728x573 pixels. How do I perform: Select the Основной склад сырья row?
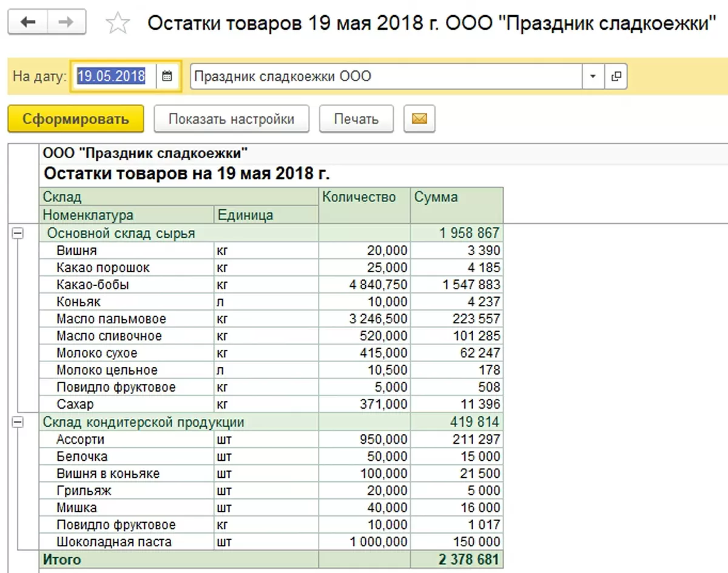[271, 233]
